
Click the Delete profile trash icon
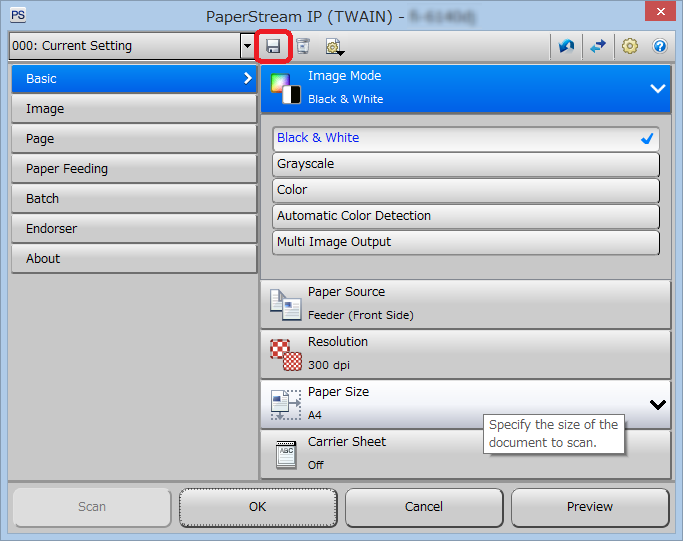(302, 46)
